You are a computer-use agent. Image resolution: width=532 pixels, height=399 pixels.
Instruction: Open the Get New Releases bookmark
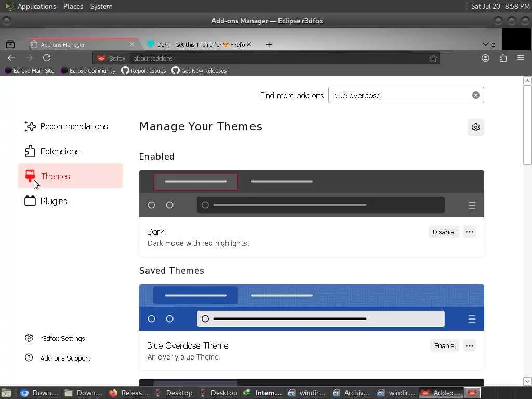199,71
